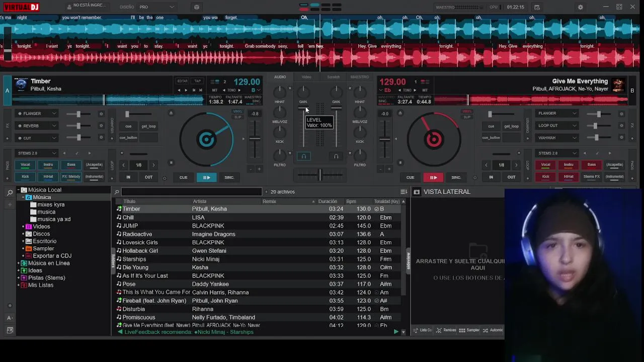
Task: Open the login user icon
Action: click(69, 7)
